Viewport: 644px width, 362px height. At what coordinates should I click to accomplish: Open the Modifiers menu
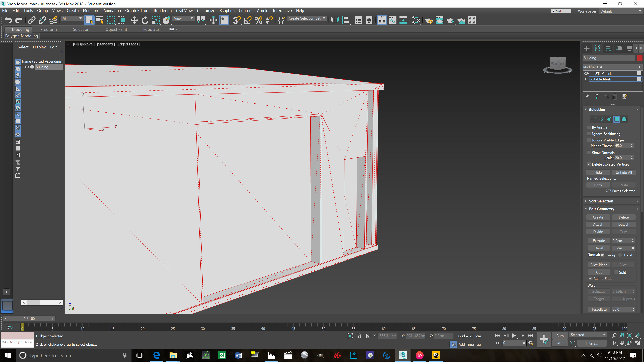tap(91, 11)
